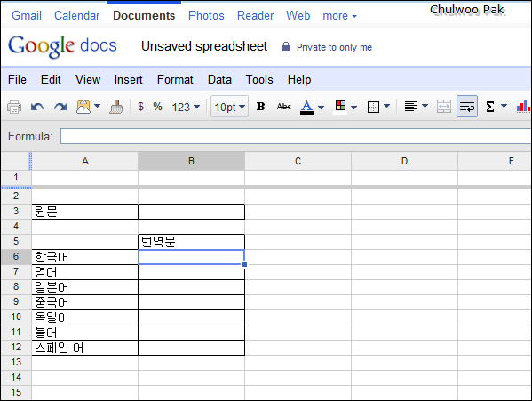Screen dimensions: 532x401
Task: Expand functions dropdown arrow beside Sigma
Action: click(504, 107)
